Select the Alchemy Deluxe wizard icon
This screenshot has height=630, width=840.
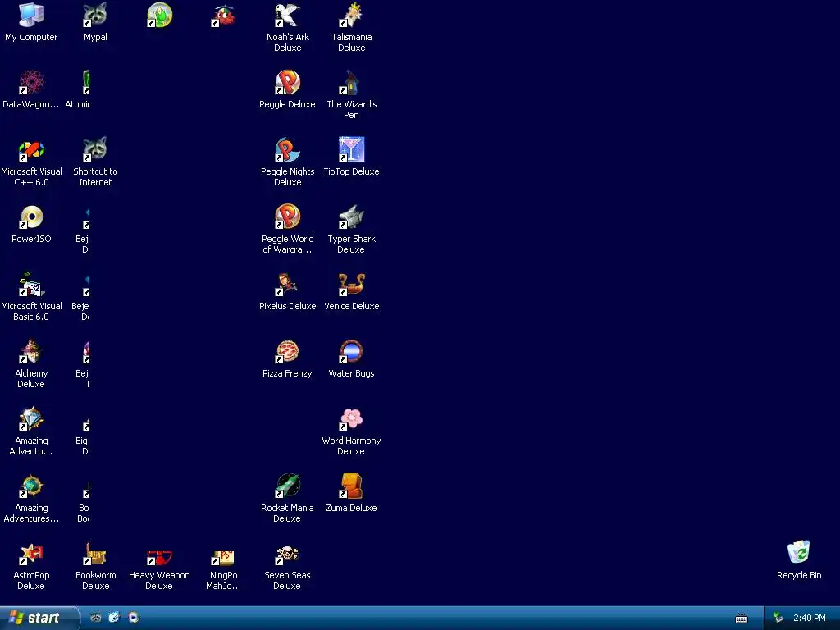tap(31, 352)
